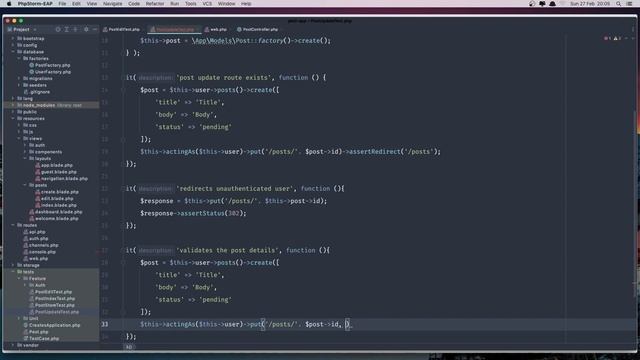Collapse the database folder

tap(13, 52)
